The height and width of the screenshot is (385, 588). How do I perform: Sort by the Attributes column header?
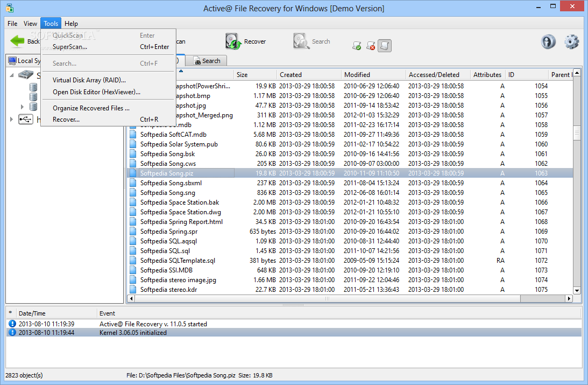click(487, 75)
